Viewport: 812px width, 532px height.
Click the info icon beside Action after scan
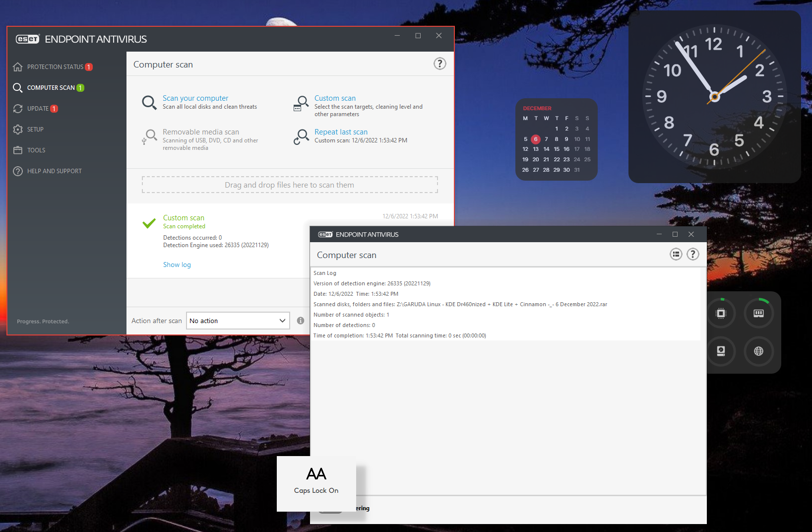(301, 321)
